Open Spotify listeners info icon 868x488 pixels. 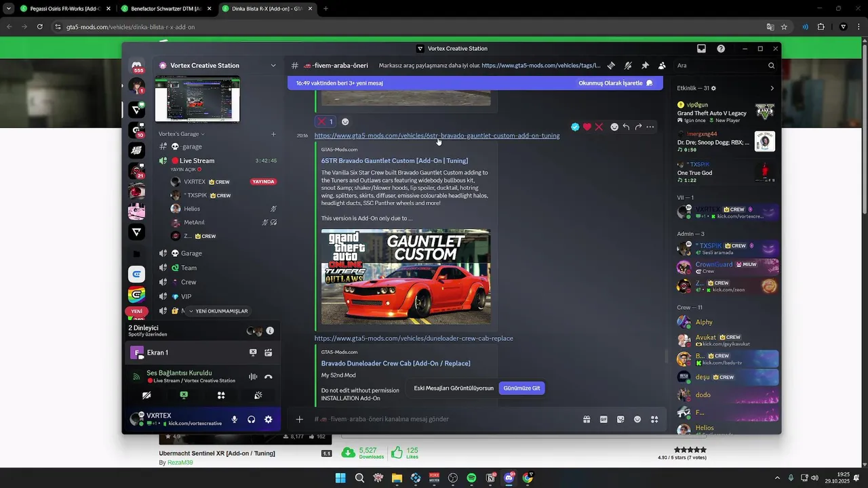pos(270,331)
